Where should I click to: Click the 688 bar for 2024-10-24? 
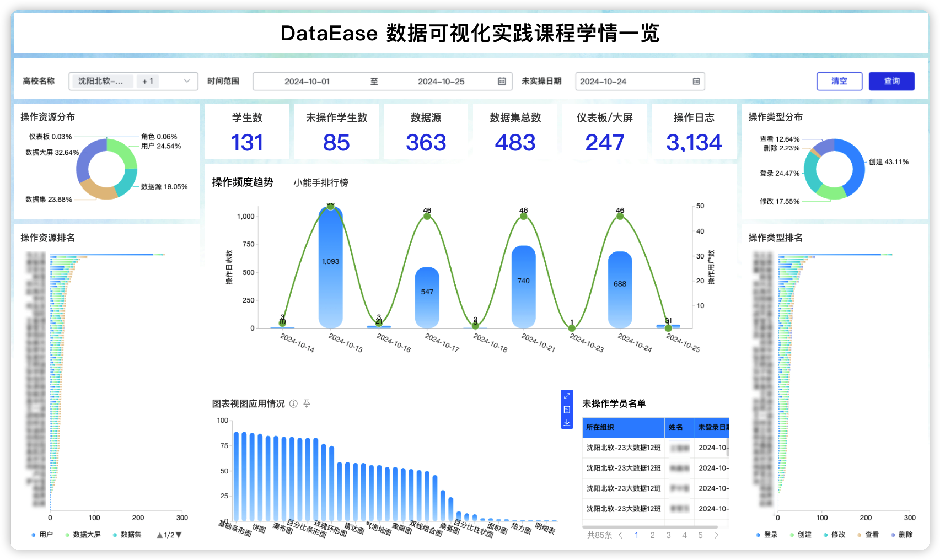click(620, 290)
